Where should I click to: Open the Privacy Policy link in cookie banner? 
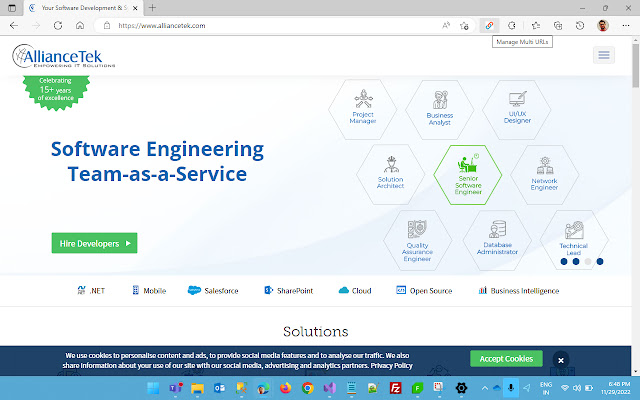tap(391, 366)
